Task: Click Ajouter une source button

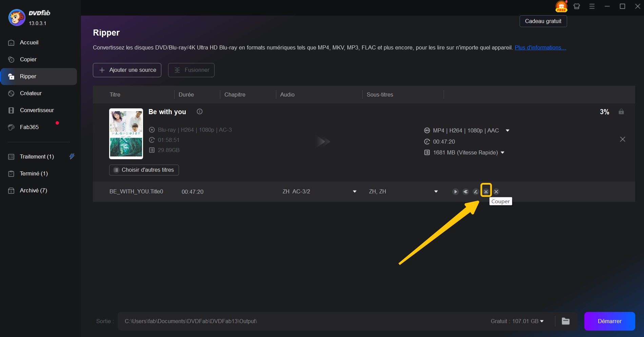Action: pyautogui.click(x=127, y=70)
